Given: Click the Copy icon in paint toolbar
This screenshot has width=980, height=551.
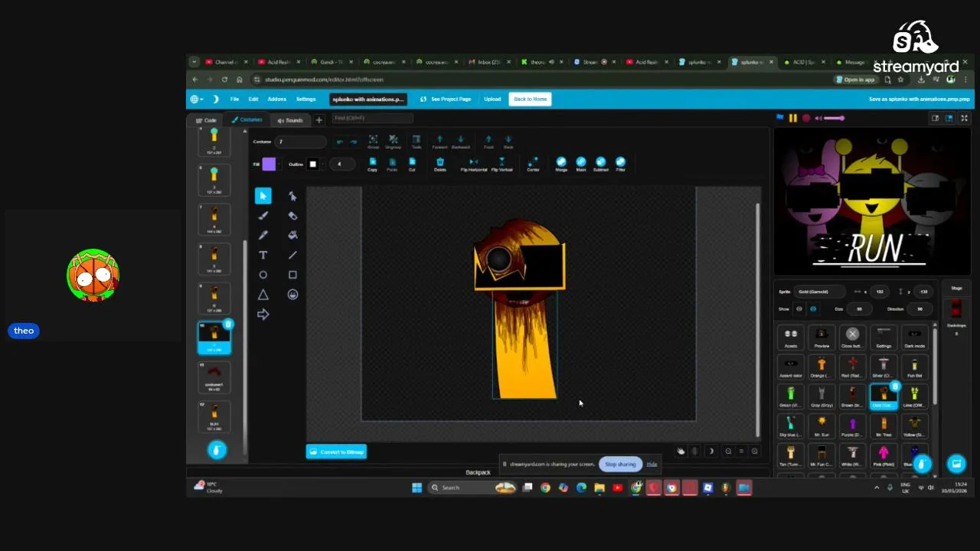Looking at the screenshot, I should 372,164.
